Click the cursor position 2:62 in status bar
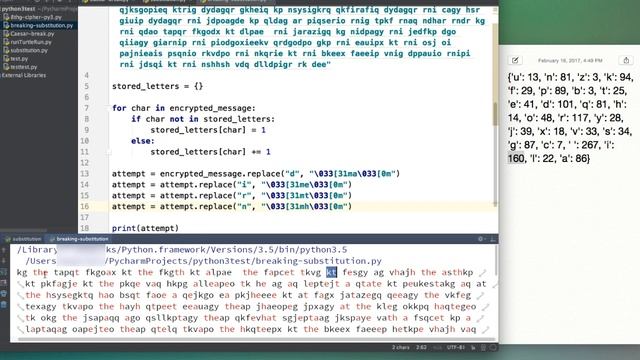Image resolution: width=640 pixels, height=360 pixels. pyautogui.click(x=421, y=348)
